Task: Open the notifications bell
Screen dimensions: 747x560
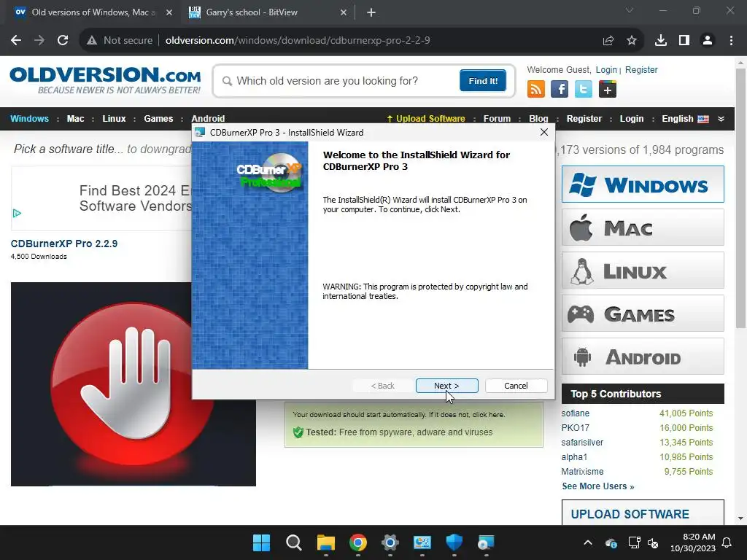Action: click(727, 542)
